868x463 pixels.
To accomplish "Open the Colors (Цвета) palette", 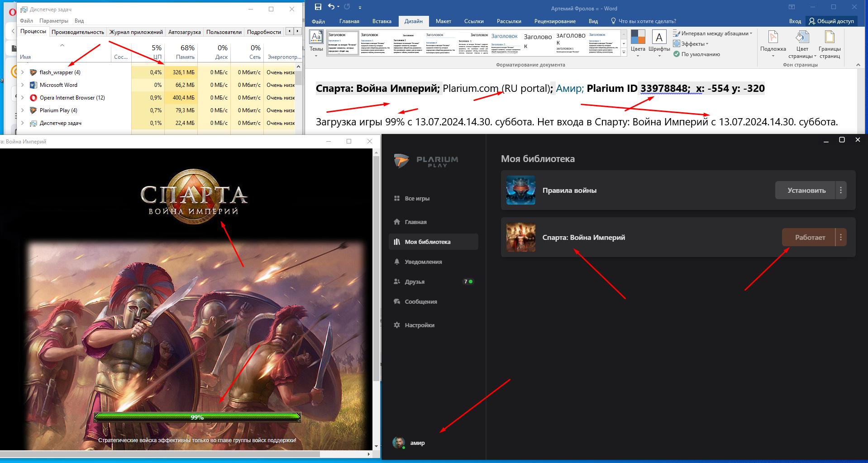I will coord(638,43).
